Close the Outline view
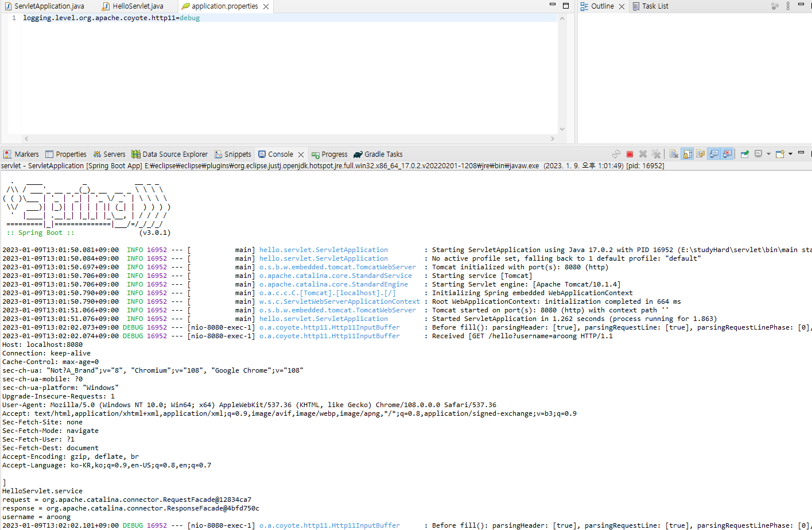Image resolution: width=812 pixels, height=530 pixels. [621, 6]
